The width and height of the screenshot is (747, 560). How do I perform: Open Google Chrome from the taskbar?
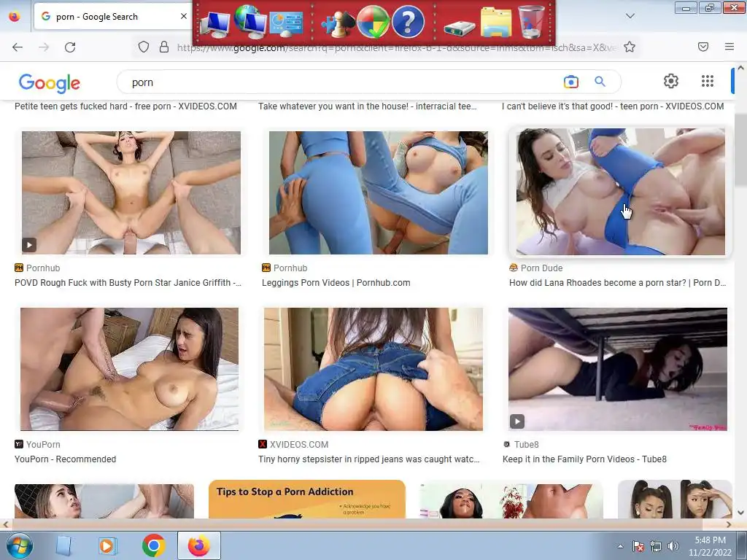[153, 545]
